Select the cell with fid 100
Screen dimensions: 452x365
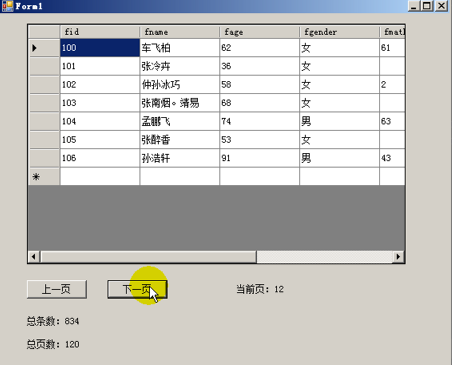click(100, 48)
